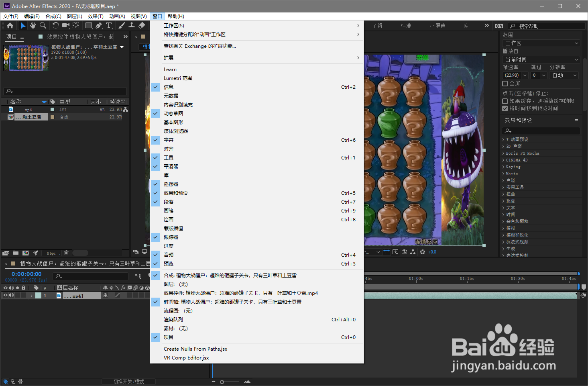Viewport: 588px width, 386px height.
Task: Click the reset exposure icon in viewer
Action: pyautogui.click(x=423, y=252)
